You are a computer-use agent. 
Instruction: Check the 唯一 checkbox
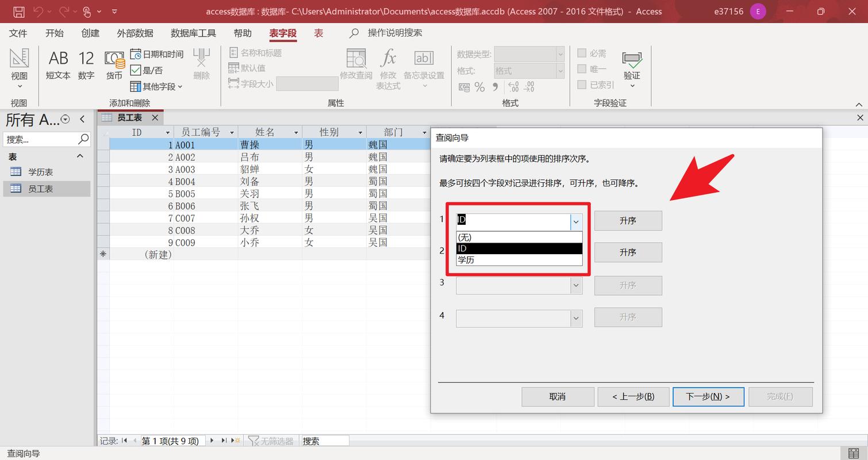[x=582, y=69]
